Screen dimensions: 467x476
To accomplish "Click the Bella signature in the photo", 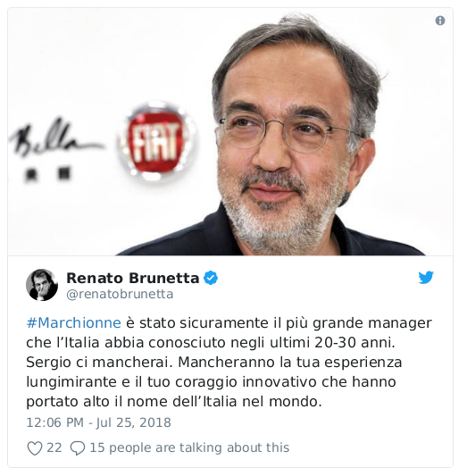I will pos(55,138).
